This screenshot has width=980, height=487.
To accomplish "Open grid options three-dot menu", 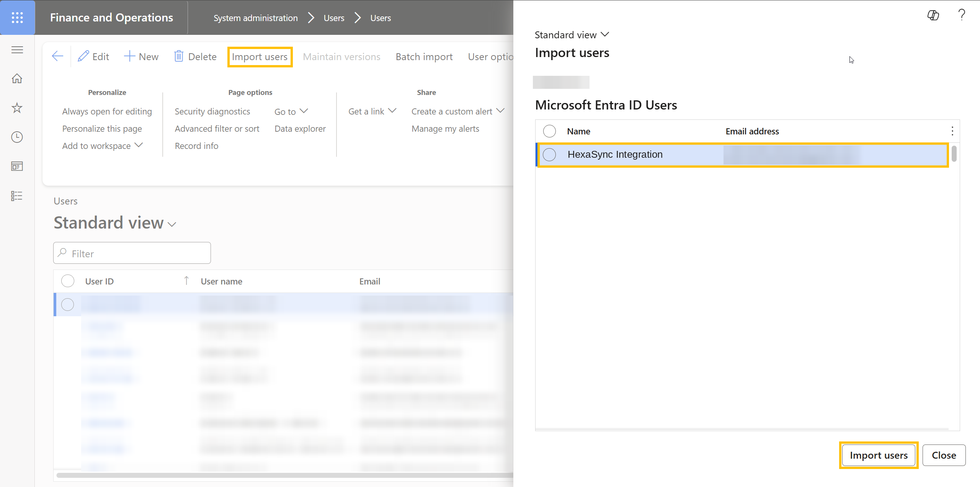I will (952, 131).
